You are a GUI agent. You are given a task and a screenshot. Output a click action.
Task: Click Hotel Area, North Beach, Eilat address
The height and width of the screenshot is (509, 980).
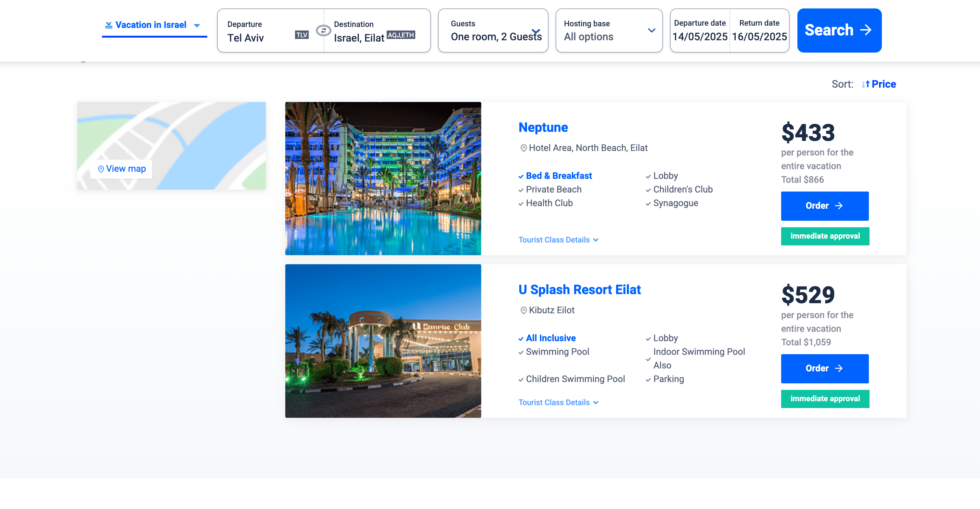click(x=588, y=148)
